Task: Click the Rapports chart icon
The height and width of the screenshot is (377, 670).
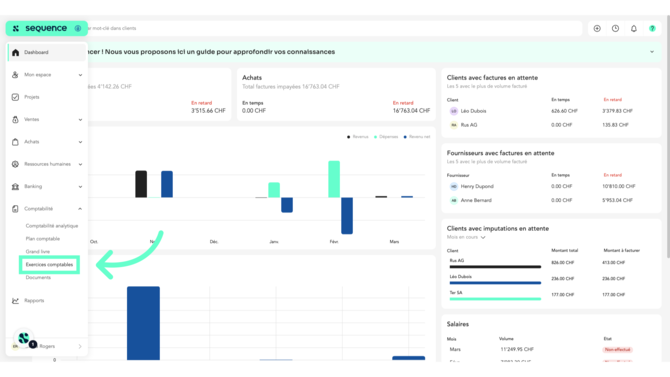Action: click(15, 301)
